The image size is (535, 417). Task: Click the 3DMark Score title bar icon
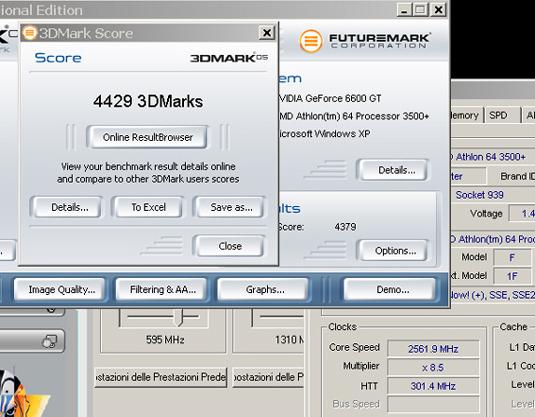coord(29,33)
